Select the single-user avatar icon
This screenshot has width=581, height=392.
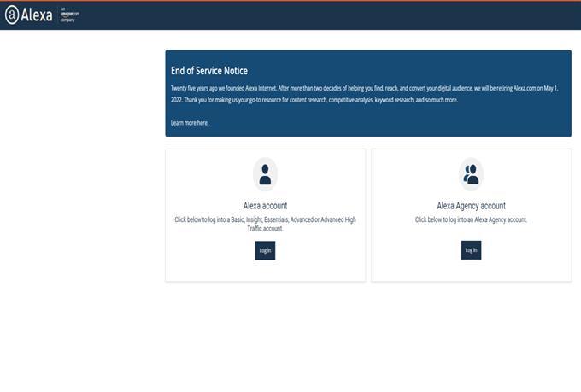click(265, 174)
